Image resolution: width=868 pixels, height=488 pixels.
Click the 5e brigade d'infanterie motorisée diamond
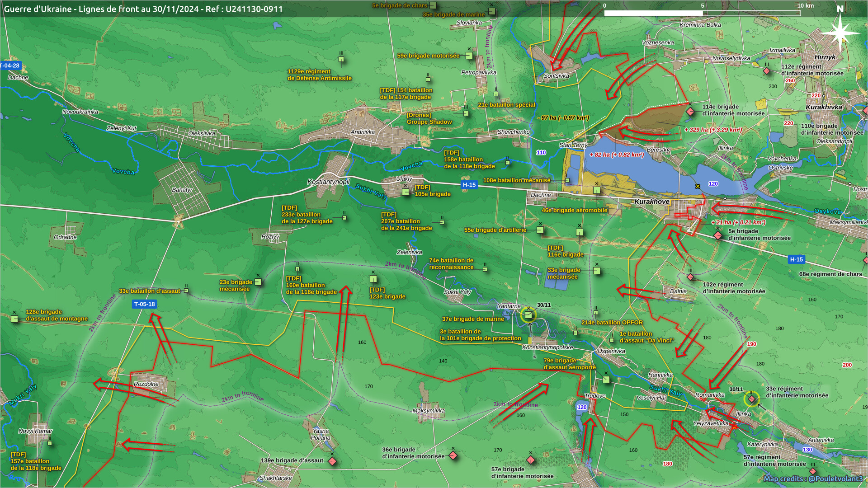coord(718,235)
